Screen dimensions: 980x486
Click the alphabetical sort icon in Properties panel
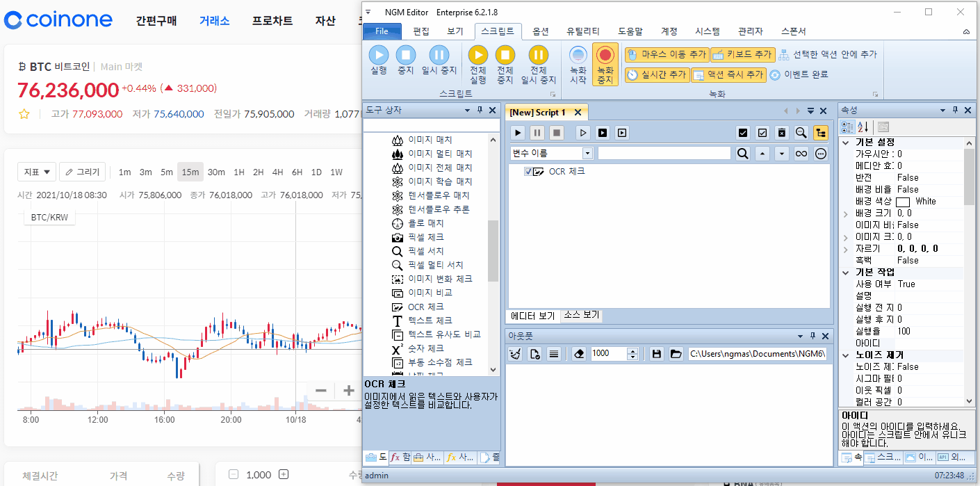863,127
